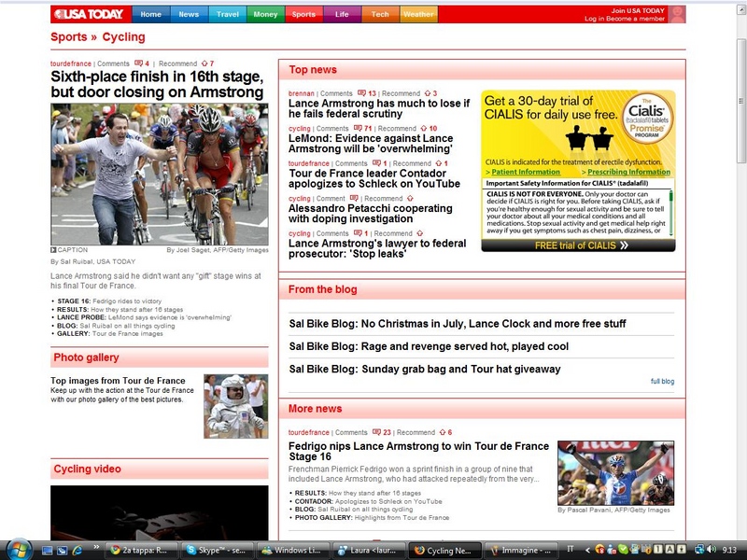The width and height of the screenshot is (747, 560).
Task: Expand the taskbar quick launch chevron
Action: pyautogui.click(x=97, y=550)
